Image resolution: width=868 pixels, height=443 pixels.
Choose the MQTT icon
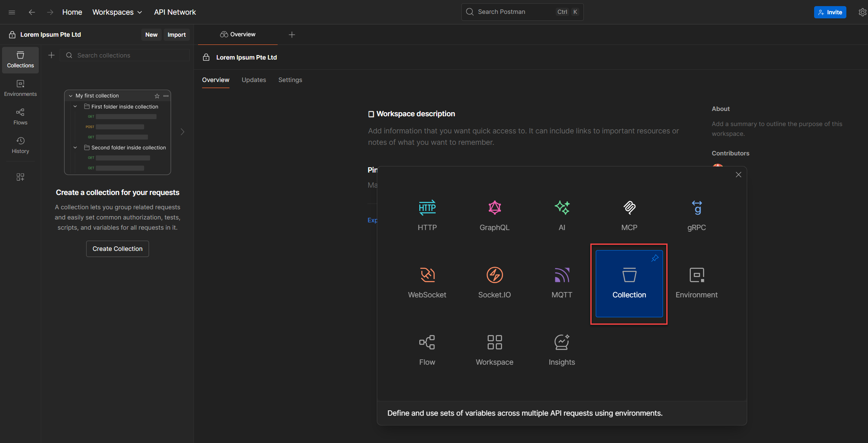pos(562,275)
